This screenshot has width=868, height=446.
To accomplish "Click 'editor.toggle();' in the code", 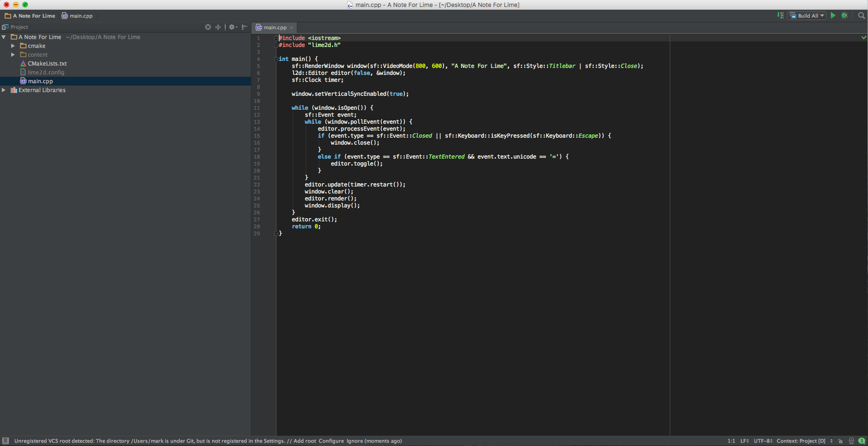I will click(x=357, y=164).
